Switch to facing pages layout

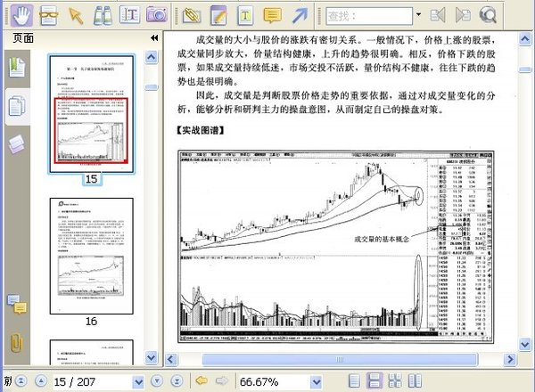tap(415, 381)
